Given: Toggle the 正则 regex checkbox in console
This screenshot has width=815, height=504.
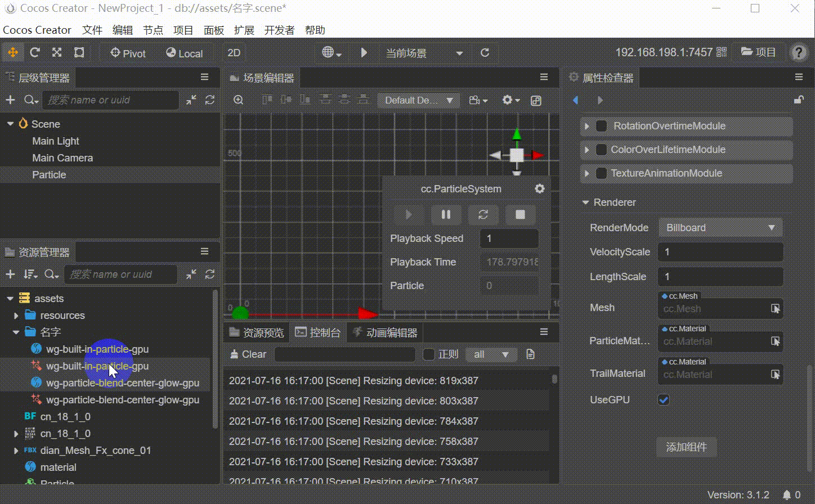Looking at the screenshot, I should 429,354.
